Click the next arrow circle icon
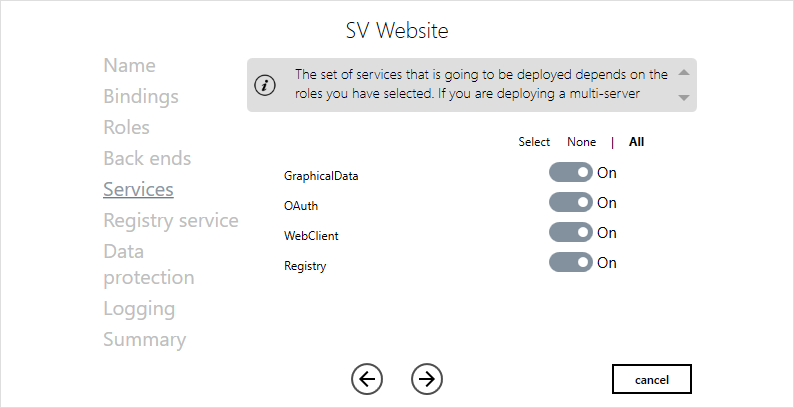This screenshot has width=794, height=408. 427,379
